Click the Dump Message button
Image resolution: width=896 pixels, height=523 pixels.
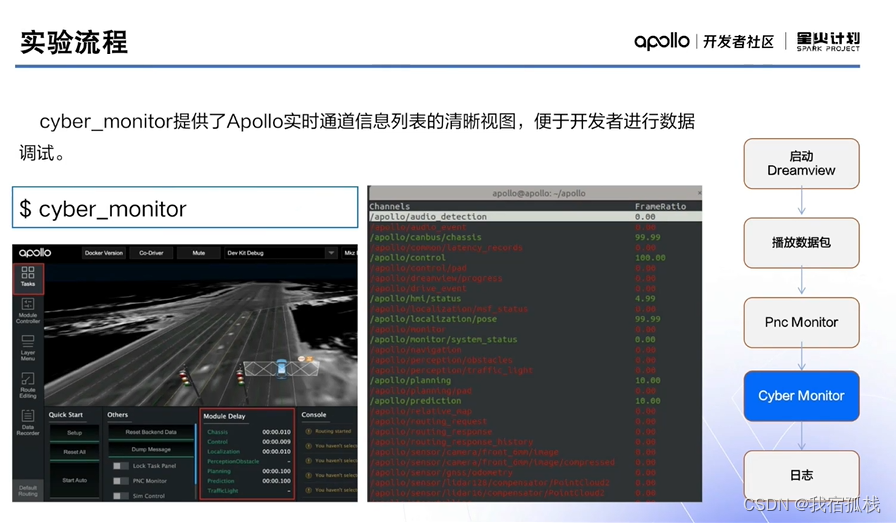click(x=151, y=449)
